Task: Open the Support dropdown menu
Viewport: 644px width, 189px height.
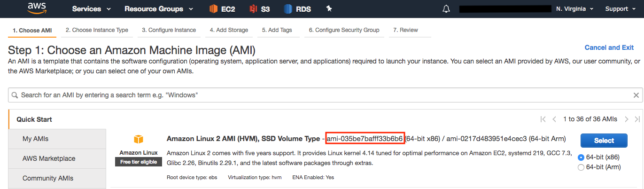Action: (620, 8)
